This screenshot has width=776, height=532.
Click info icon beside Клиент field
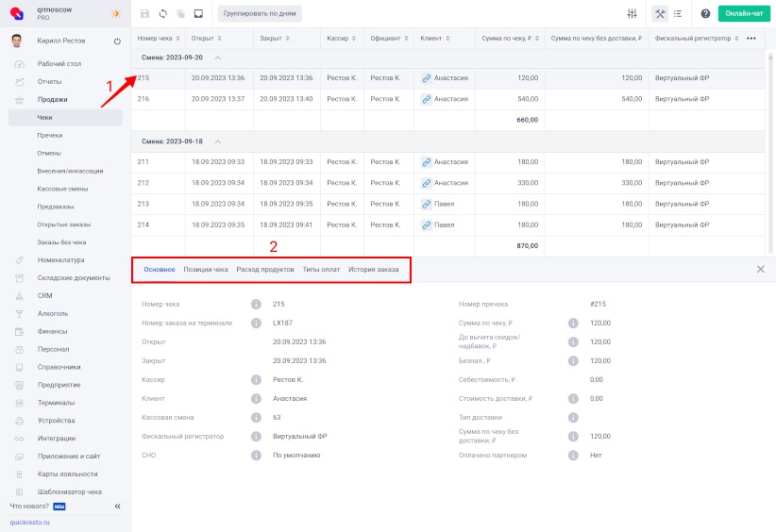256,398
